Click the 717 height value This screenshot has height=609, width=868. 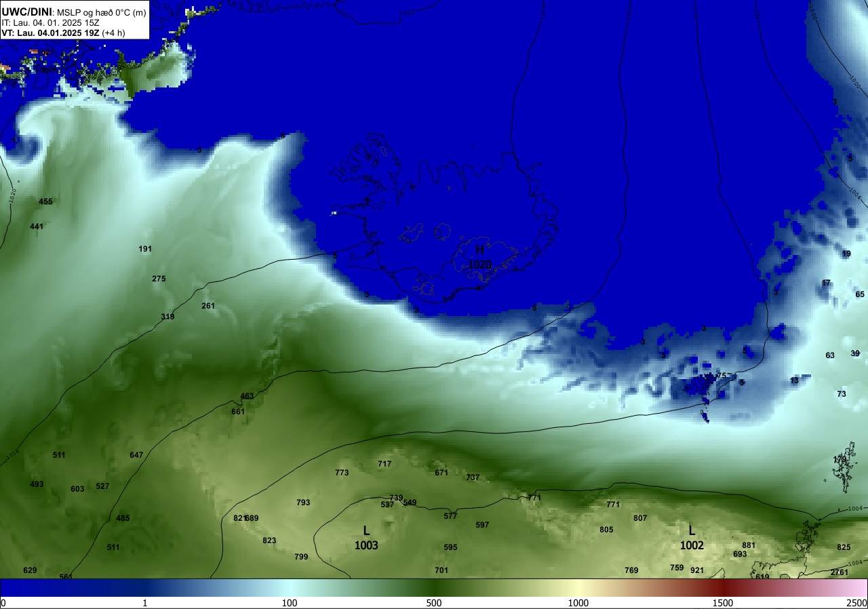pyautogui.click(x=384, y=464)
